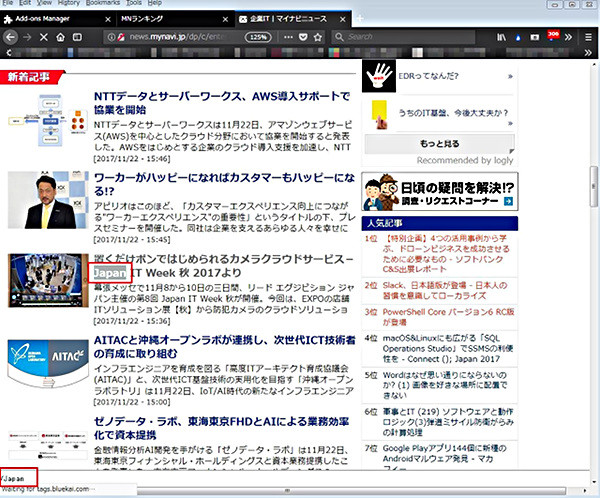Open the Bookmarks menu

[x=103, y=3]
